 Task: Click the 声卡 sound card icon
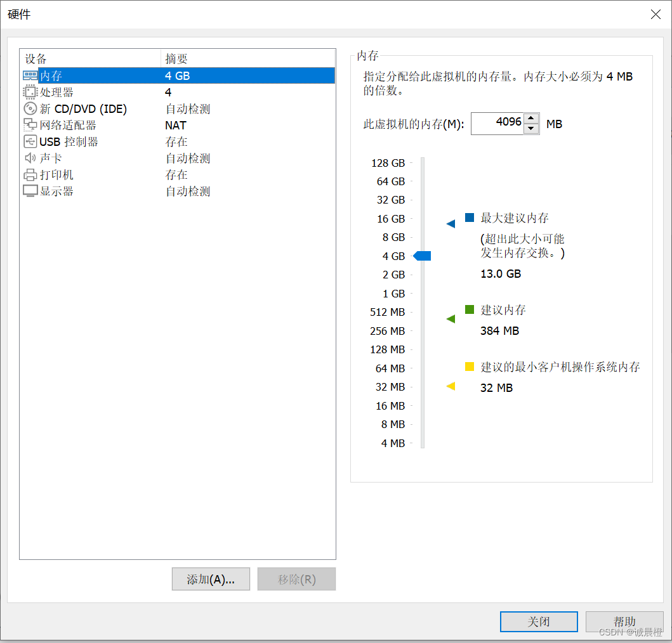coord(30,158)
